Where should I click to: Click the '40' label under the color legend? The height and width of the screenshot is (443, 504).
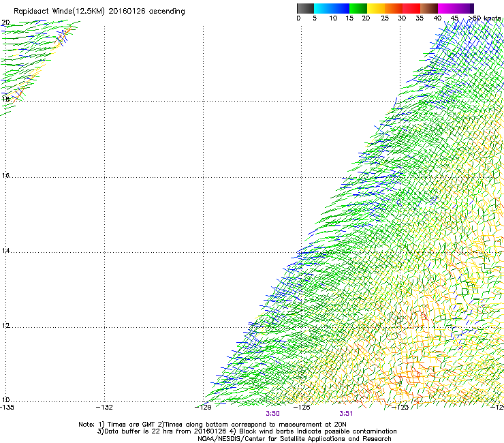click(437, 18)
